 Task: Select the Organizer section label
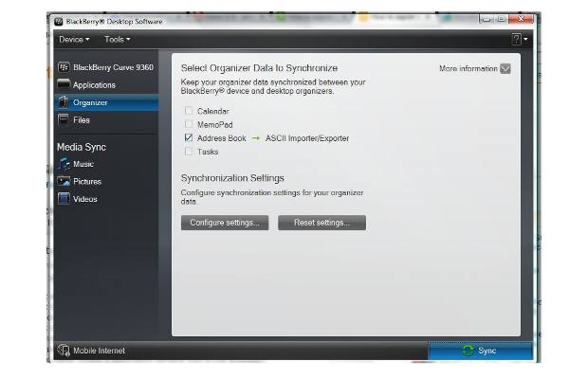coord(90,102)
